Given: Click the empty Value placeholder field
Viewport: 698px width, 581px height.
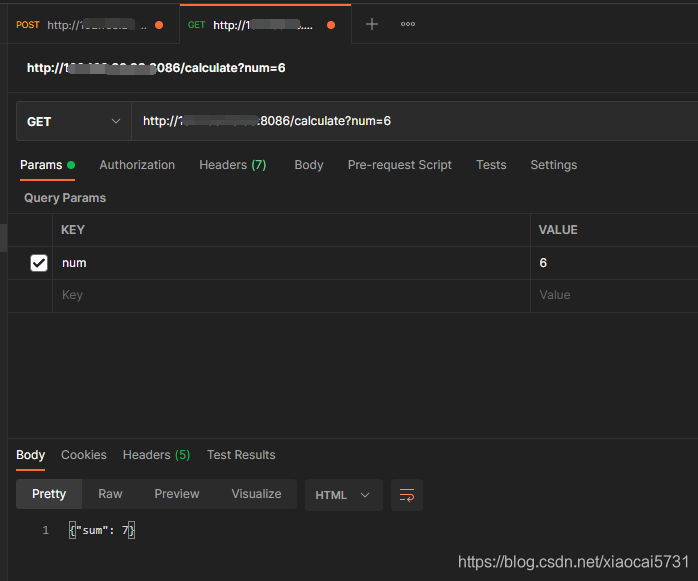Looking at the screenshot, I should 614,295.
